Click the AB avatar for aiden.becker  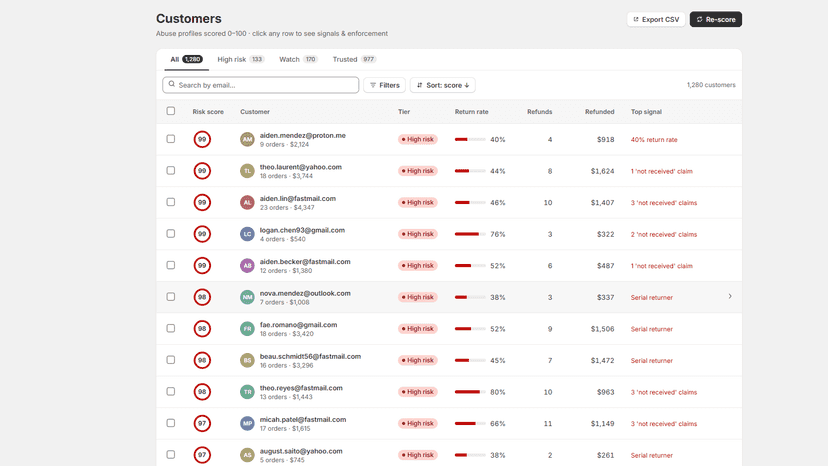coord(247,266)
